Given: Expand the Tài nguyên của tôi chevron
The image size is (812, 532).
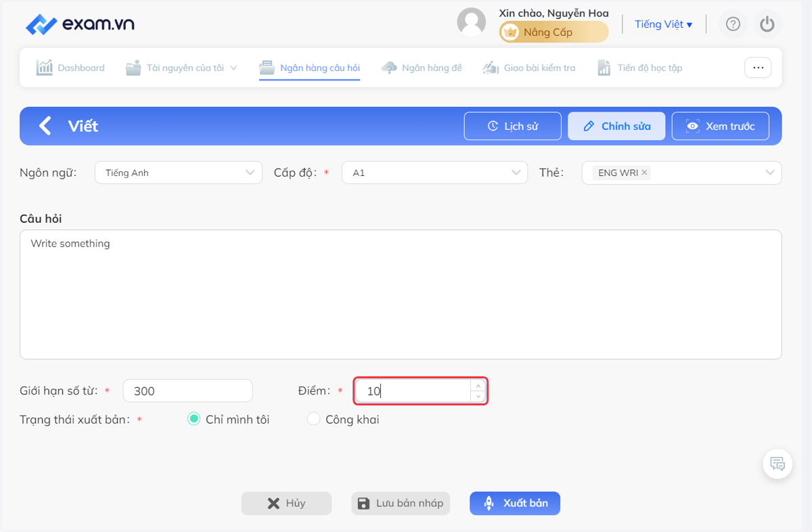Looking at the screenshot, I should click(x=234, y=68).
